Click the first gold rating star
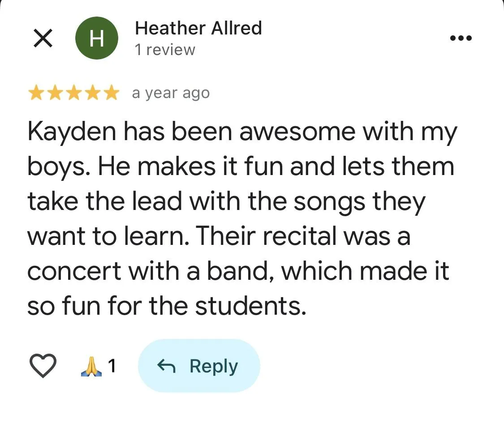This screenshot has height=432, width=504. click(x=36, y=93)
